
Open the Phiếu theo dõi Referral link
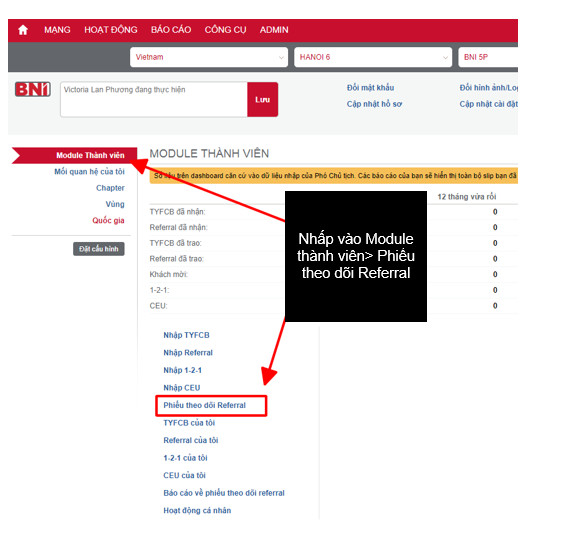[204, 405]
